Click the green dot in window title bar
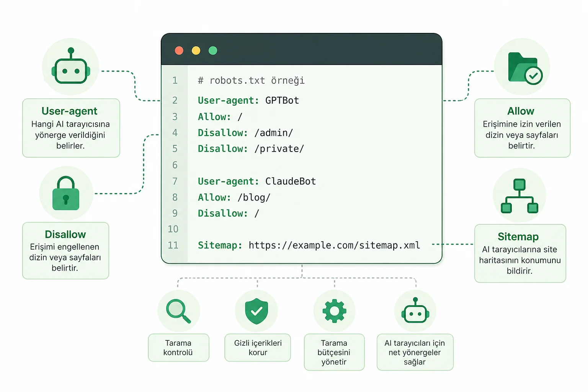Viewport: 588px width, 392px height. tap(213, 51)
